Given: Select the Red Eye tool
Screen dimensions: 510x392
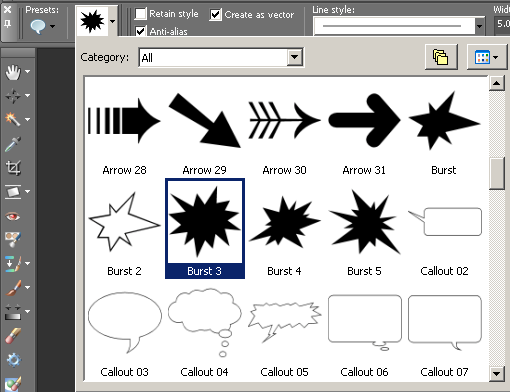Looking at the screenshot, I should 13,217.
